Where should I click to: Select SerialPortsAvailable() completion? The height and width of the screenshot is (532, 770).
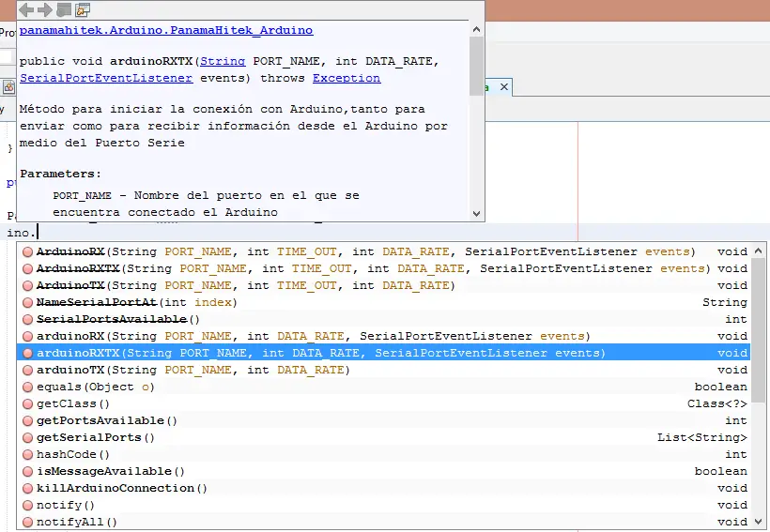[383, 319]
